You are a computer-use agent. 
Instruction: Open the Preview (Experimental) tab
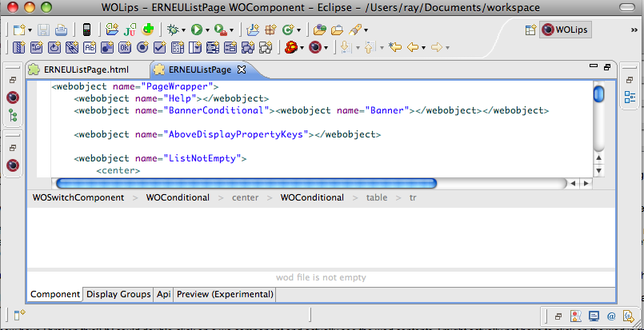[x=225, y=294]
